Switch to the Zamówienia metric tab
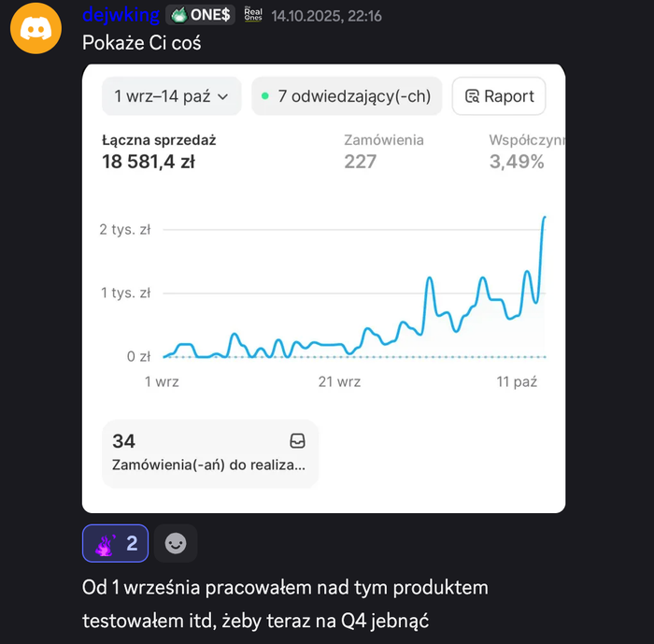Image resolution: width=654 pixels, height=644 pixels. [383, 151]
